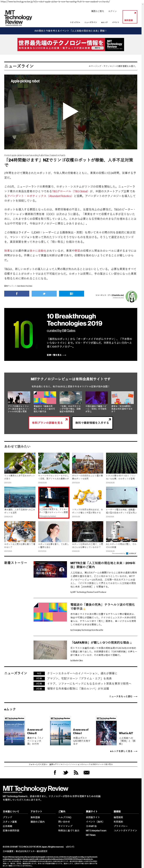Image resolution: width=144 pixels, height=868 pixels.
Task: Open the terahertz colorful pixel thumbnail in members box
Action: 45,398
